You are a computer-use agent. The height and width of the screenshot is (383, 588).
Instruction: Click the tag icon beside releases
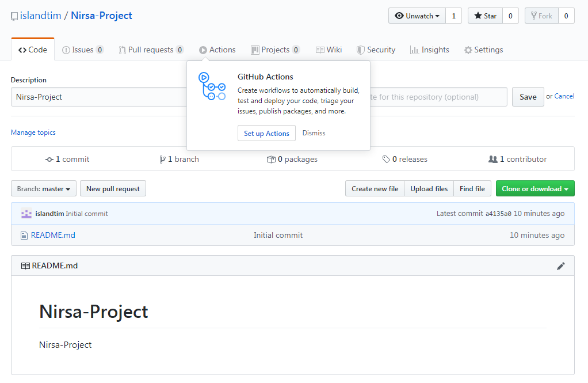coord(386,160)
